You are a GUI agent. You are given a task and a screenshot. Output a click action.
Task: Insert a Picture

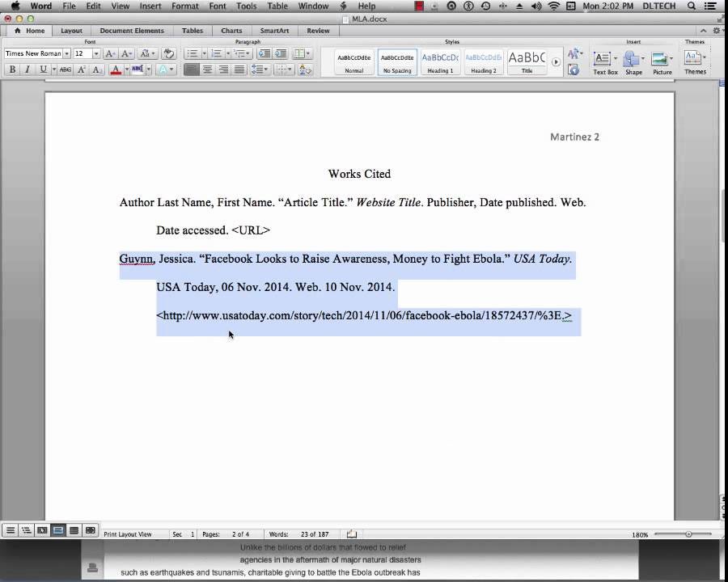pyautogui.click(x=659, y=58)
